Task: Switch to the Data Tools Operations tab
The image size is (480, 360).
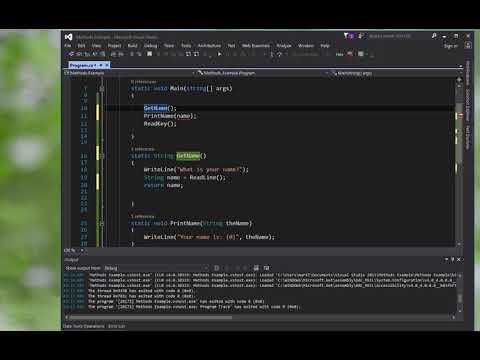Action: click(84, 326)
